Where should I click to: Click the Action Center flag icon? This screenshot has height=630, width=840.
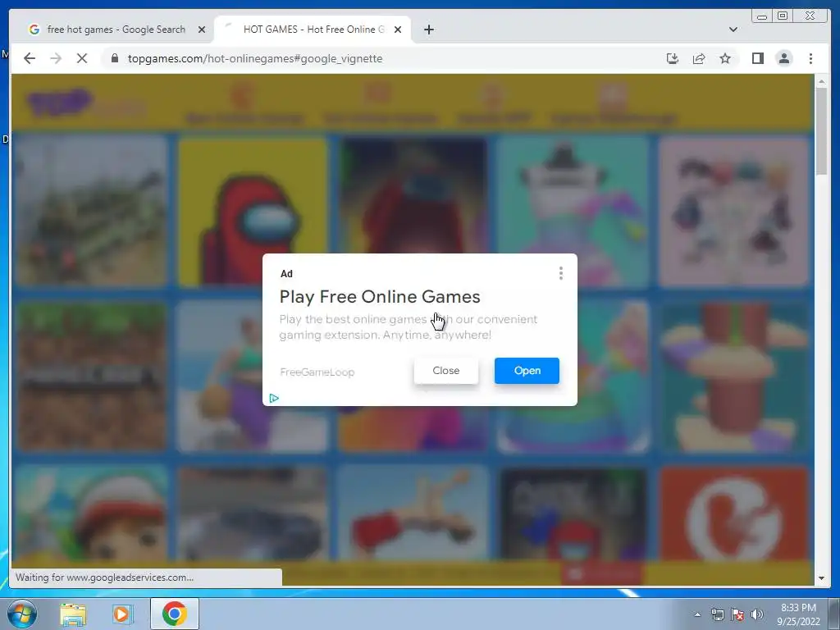(737, 614)
